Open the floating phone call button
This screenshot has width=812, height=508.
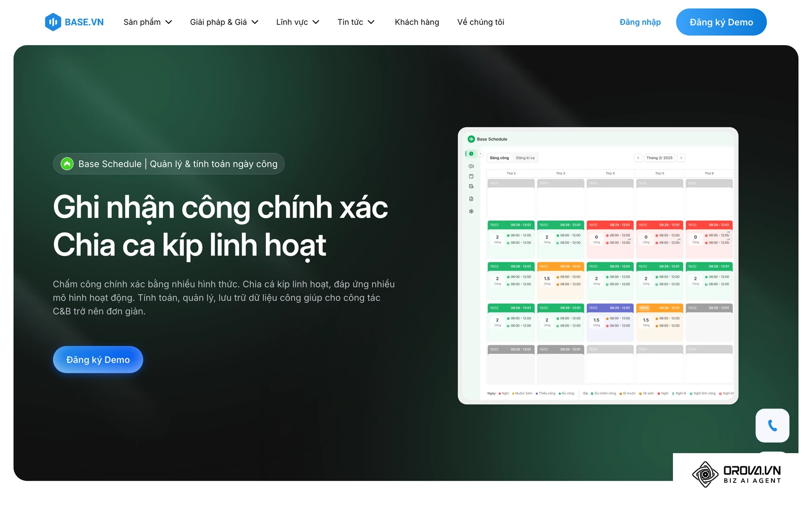coord(772,425)
